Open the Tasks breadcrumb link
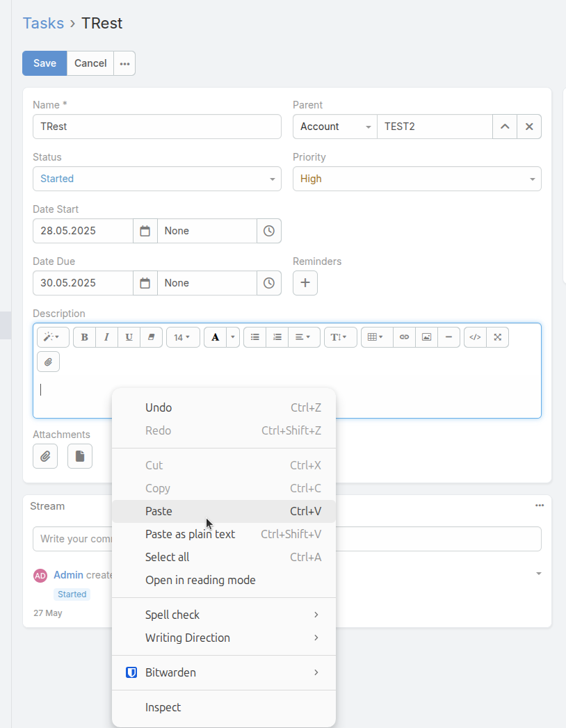This screenshot has width=566, height=728. click(x=43, y=23)
